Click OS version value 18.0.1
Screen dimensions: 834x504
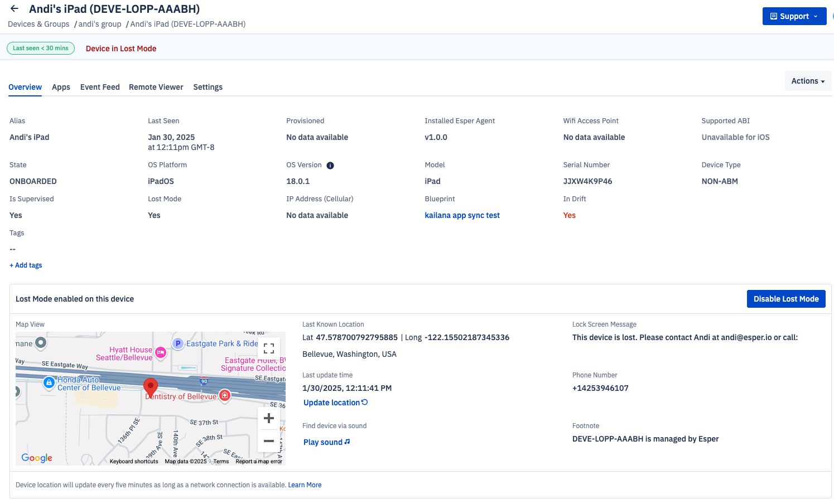pos(298,181)
